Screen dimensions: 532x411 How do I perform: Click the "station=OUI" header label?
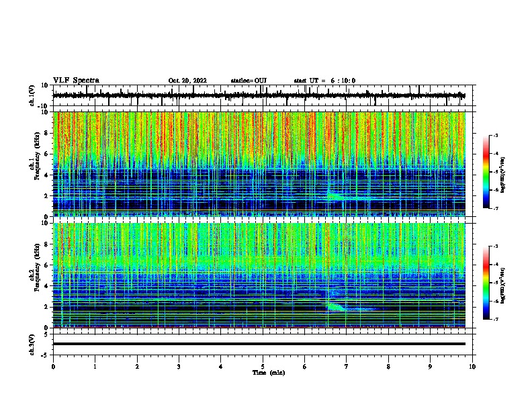pyautogui.click(x=249, y=81)
